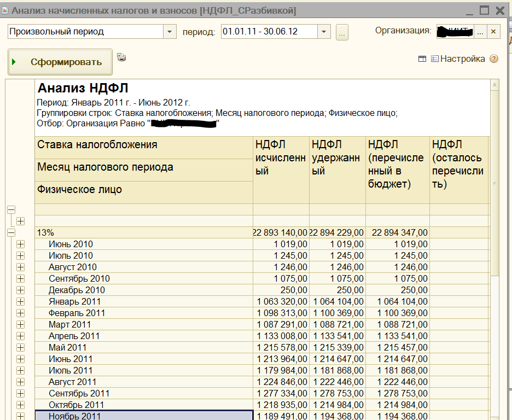
Task: Click the НДФЛ удержанный column header
Action: pyautogui.click(x=338, y=170)
